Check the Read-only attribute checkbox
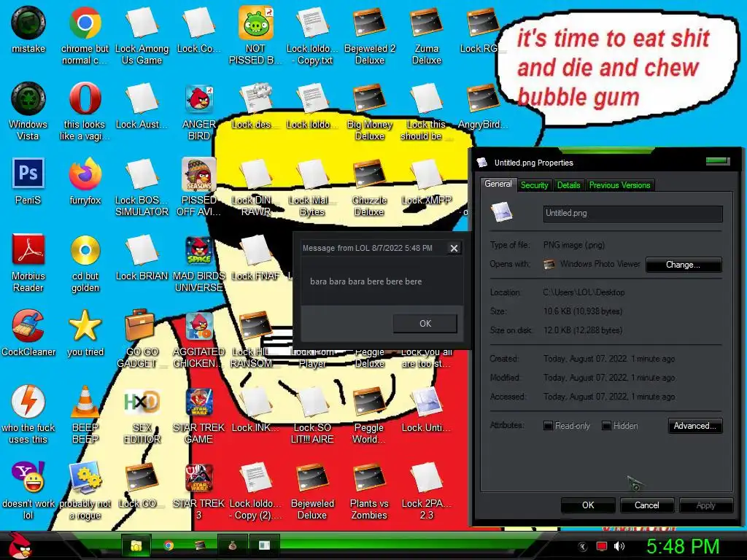This screenshot has height=560, width=747. tap(549, 426)
